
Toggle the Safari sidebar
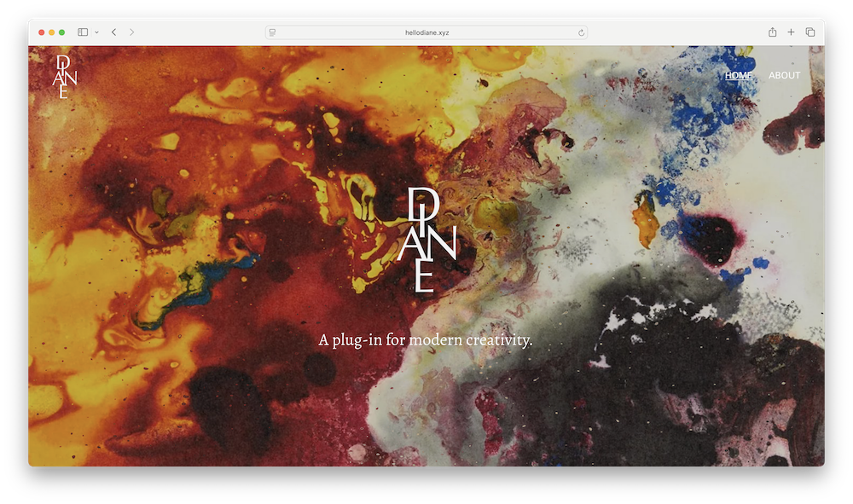(x=83, y=32)
